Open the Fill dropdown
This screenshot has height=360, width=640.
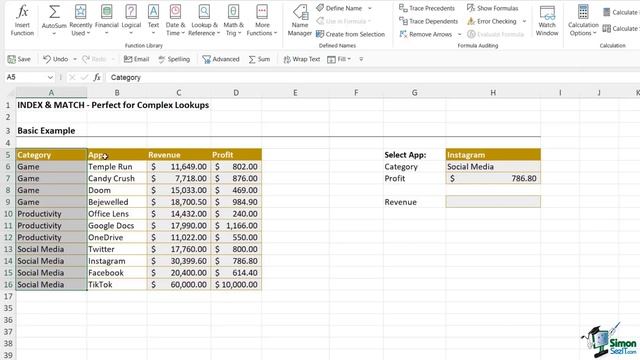(339, 59)
